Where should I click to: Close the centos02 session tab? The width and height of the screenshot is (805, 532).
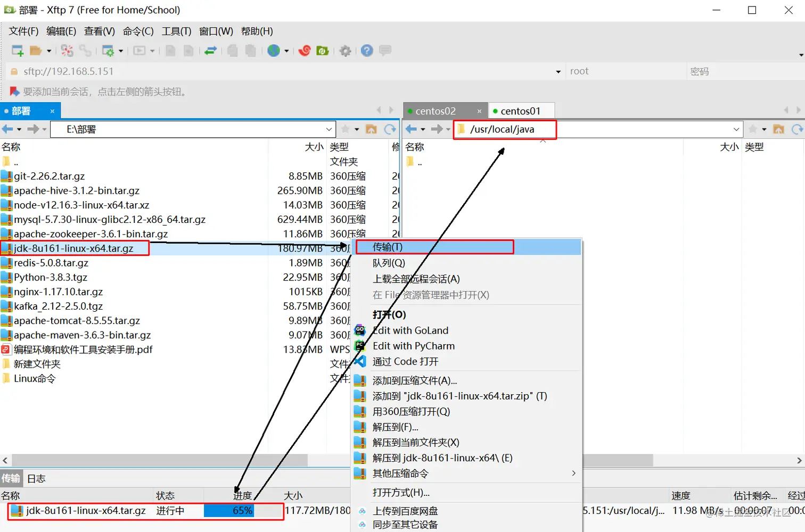point(479,111)
